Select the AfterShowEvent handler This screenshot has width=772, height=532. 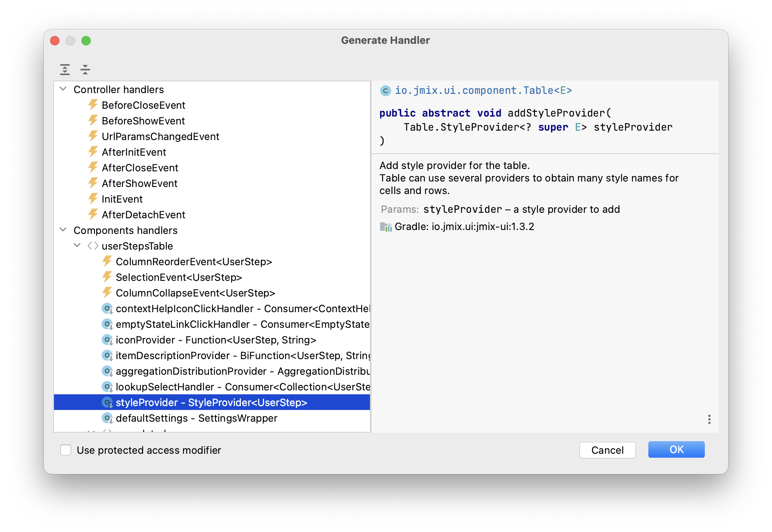pos(212,183)
